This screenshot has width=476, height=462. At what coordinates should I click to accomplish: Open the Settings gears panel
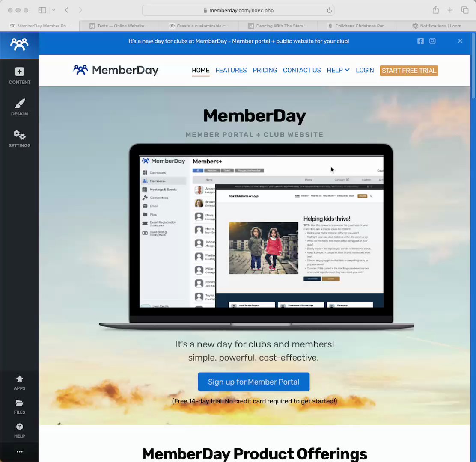click(x=19, y=139)
